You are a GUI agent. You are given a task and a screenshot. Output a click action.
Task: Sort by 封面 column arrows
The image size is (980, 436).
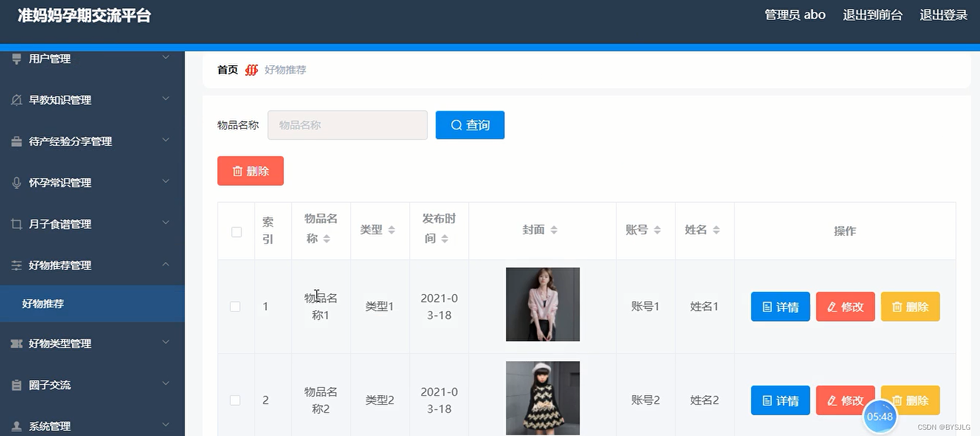click(554, 230)
